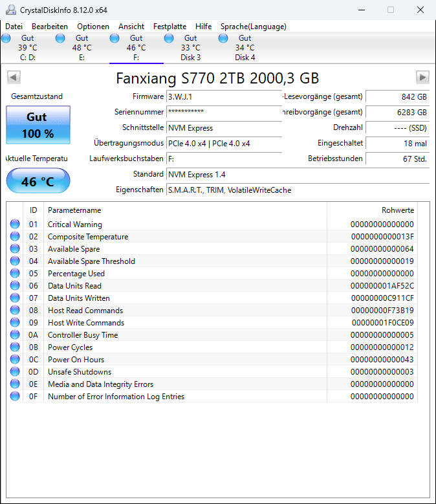Select the Critical Warning parameter name

pyautogui.click(x=75, y=225)
